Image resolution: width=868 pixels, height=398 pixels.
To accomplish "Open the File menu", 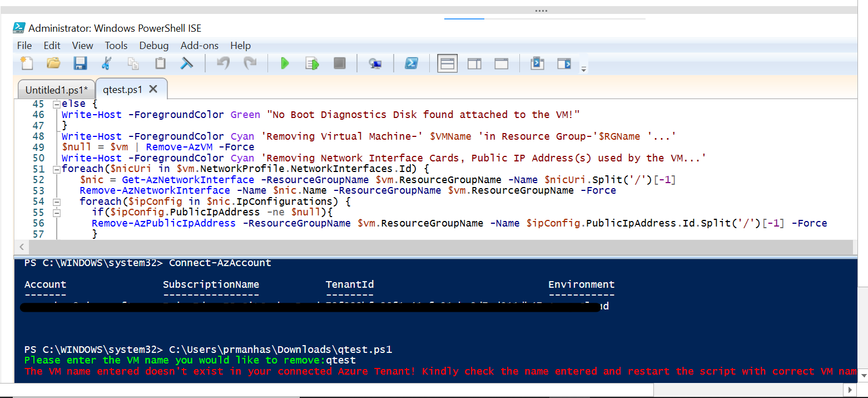I will (24, 46).
